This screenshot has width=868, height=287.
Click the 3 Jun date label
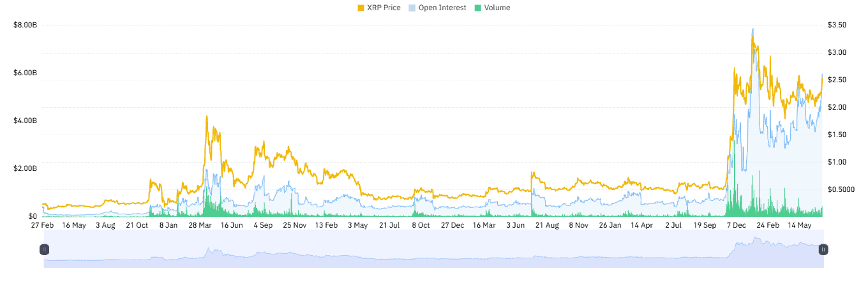tap(516, 225)
